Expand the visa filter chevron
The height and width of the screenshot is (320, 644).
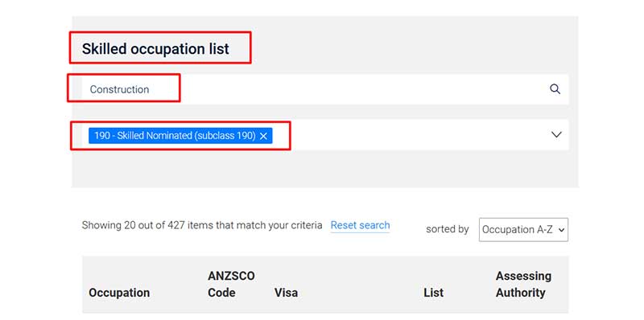(556, 134)
